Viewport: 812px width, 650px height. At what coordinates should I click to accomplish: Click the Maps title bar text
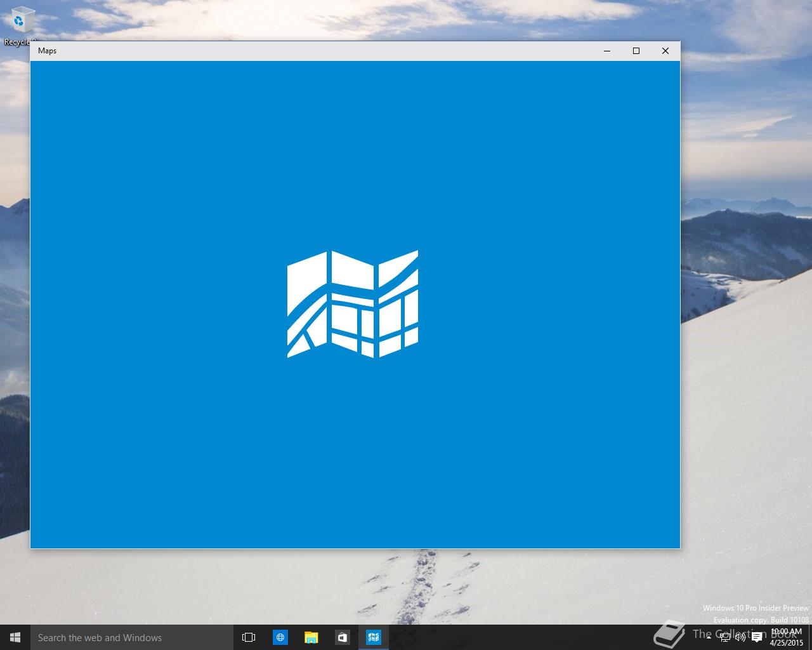(x=47, y=51)
